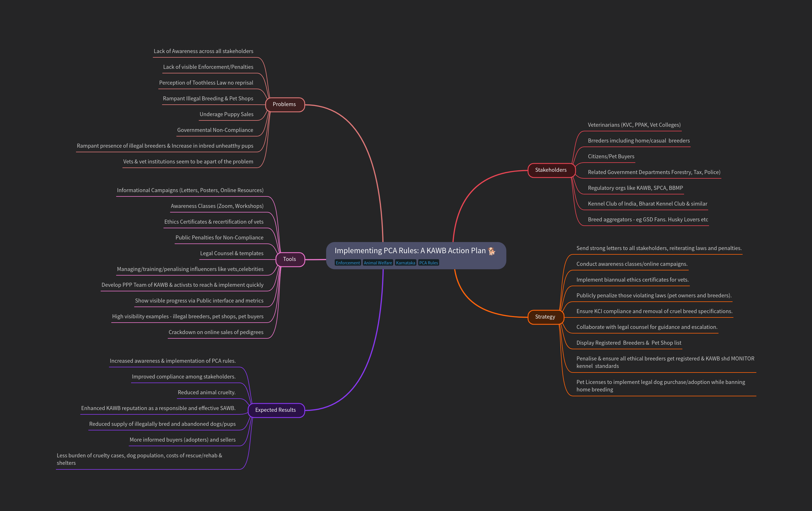The width and height of the screenshot is (812, 511).
Task: Collapse the Problems branch node
Action: pos(285,104)
